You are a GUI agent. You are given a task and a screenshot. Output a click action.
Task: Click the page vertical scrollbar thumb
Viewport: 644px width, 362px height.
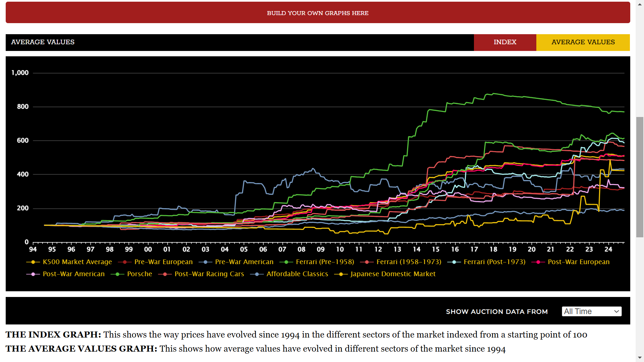(x=640, y=177)
